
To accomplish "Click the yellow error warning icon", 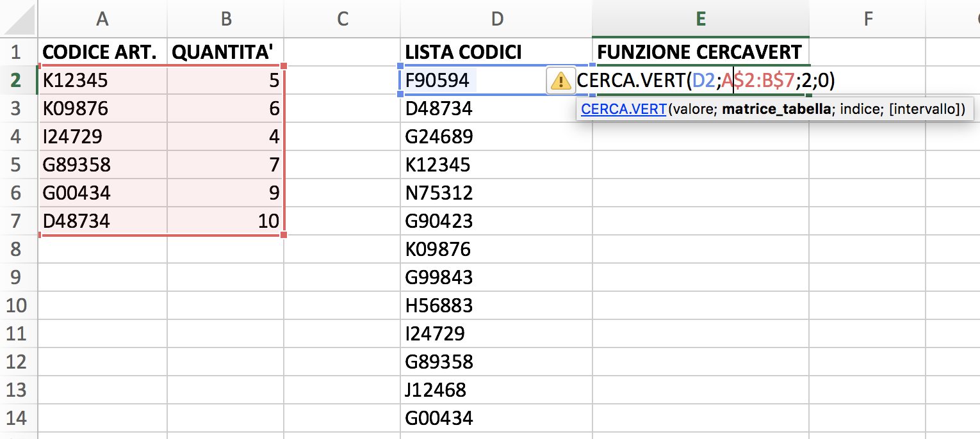I will point(560,81).
